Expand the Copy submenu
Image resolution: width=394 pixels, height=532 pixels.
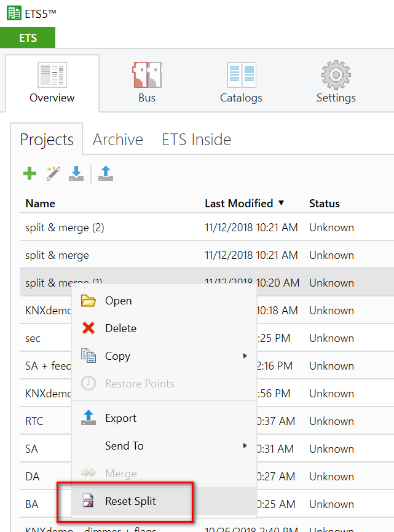(x=164, y=356)
